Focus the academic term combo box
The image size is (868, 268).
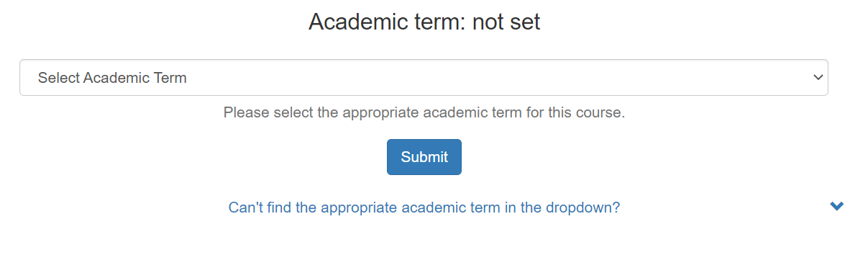coord(424,78)
